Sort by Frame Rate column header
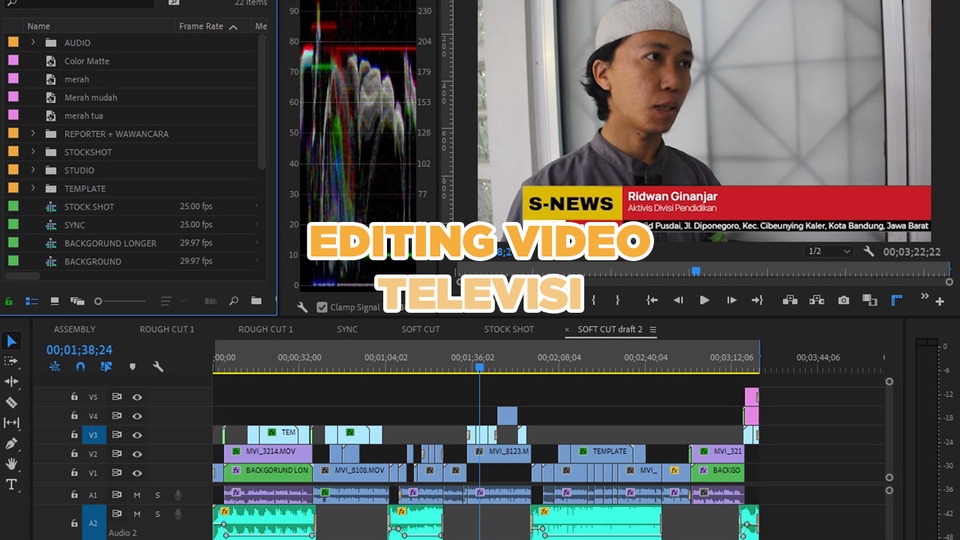This screenshot has width=960, height=540. tap(201, 26)
